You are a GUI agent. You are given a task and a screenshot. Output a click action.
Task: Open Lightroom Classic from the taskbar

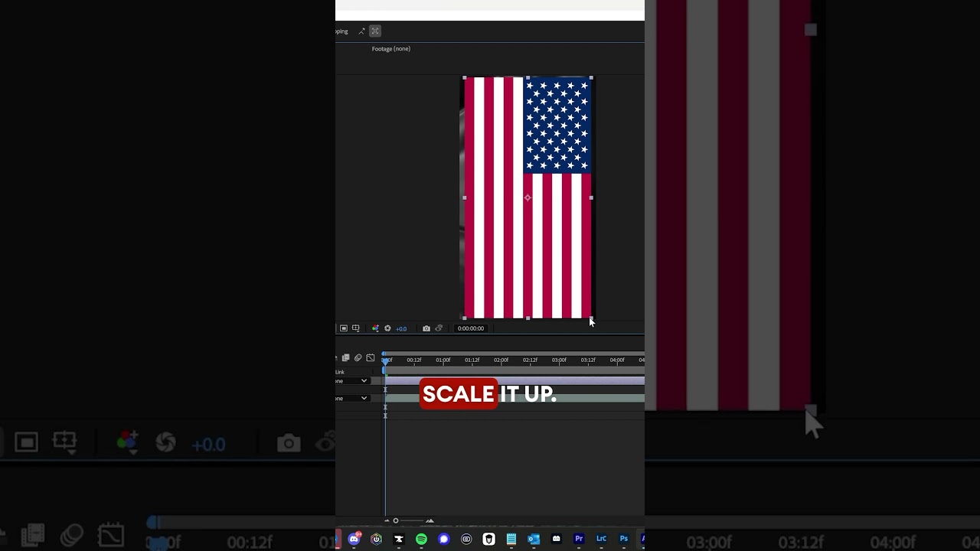click(x=601, y=540)
